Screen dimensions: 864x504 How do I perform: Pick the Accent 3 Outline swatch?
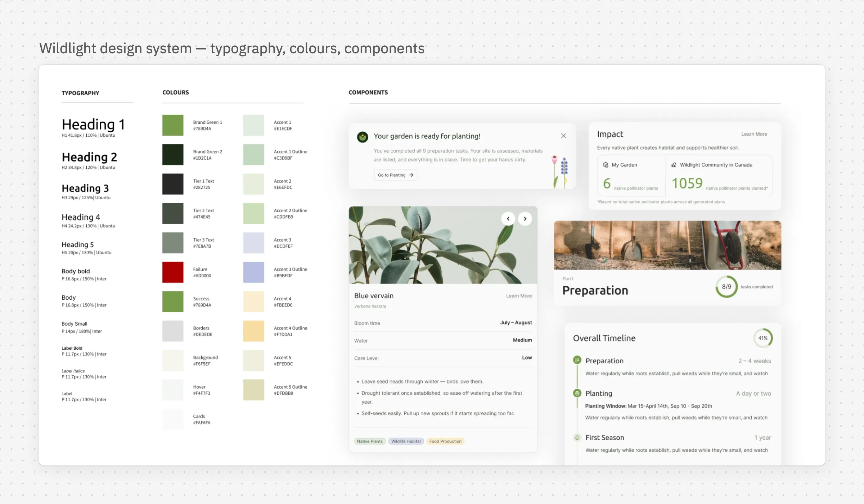click(253, 272)
